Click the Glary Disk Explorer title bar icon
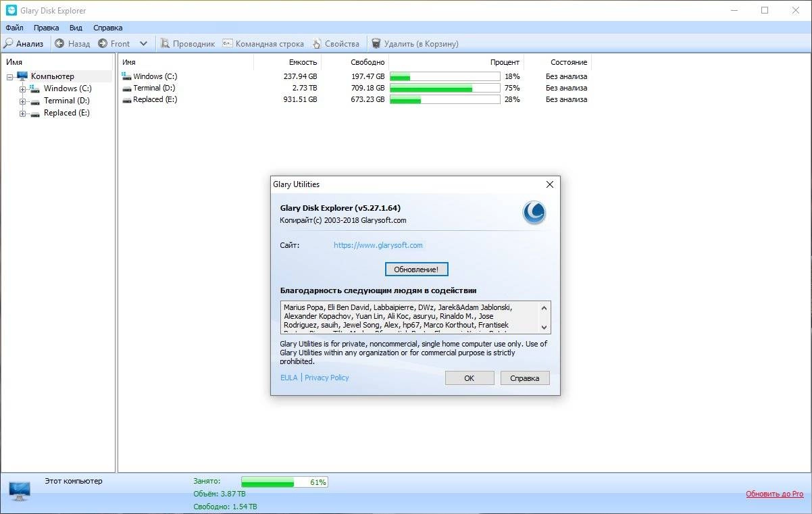812x514 pixels. (x=11, y=10)
